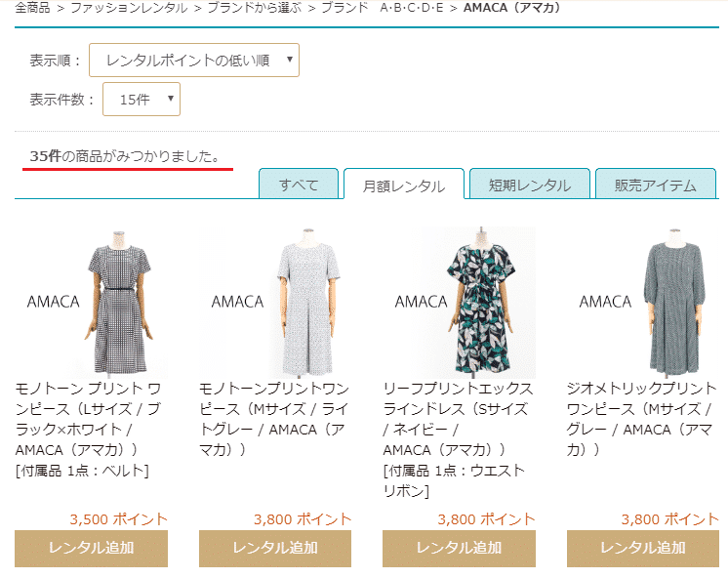Open Mサイズ ライトグレー dress title link
Viewport: 728px width, 578px height.
click(x=274, y=419)
